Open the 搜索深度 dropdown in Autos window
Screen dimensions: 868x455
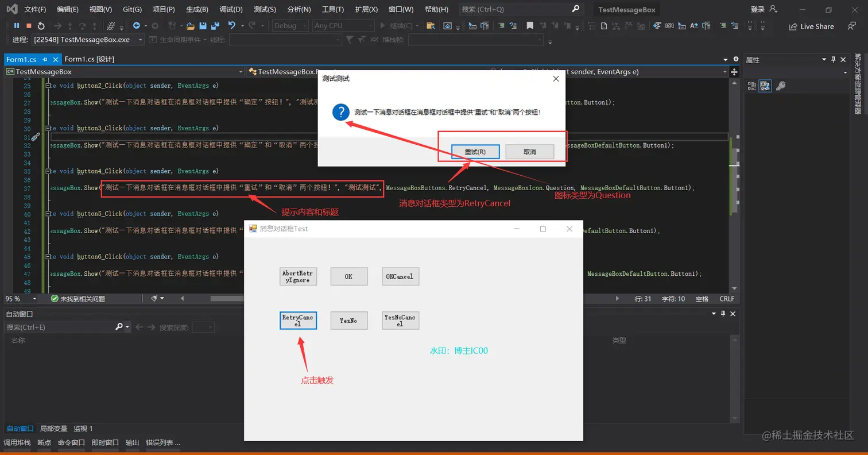[203, 327]
